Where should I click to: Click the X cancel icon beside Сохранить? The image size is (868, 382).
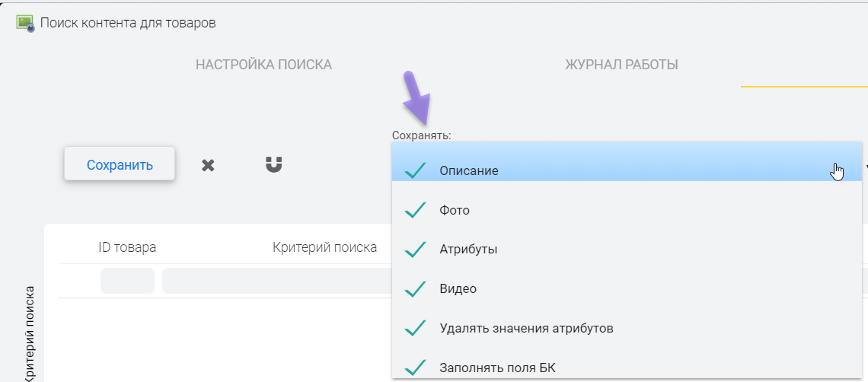208,165
